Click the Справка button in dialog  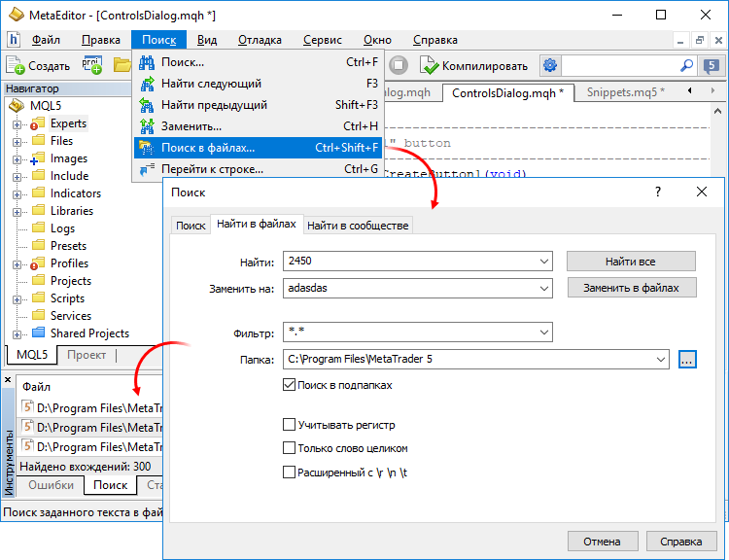680,542
